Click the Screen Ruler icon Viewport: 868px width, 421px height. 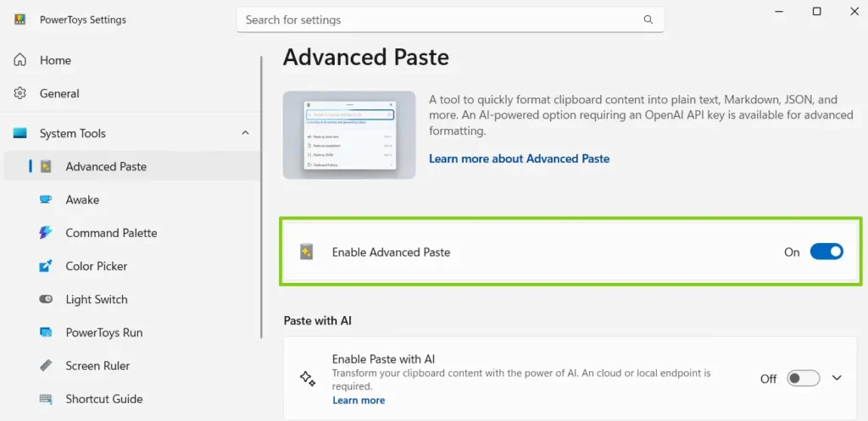(46, 366)
